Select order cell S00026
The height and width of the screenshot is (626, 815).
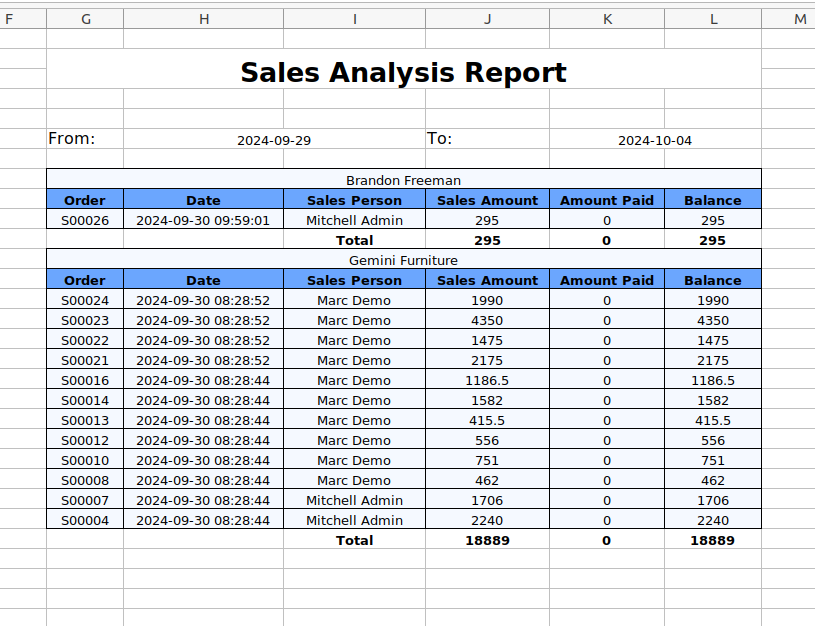coord(85,220)
